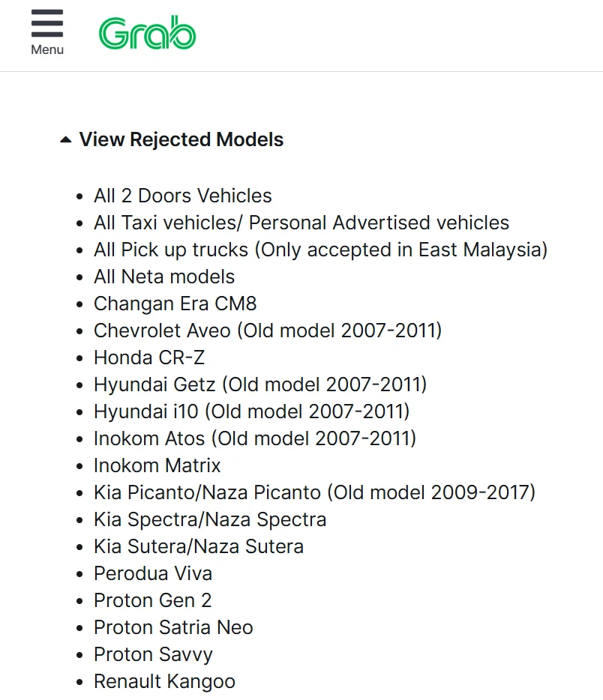Click the 'Hyundai Getz' list item
603x700 pixels.
pyautogui.click(x=259, y=385)
